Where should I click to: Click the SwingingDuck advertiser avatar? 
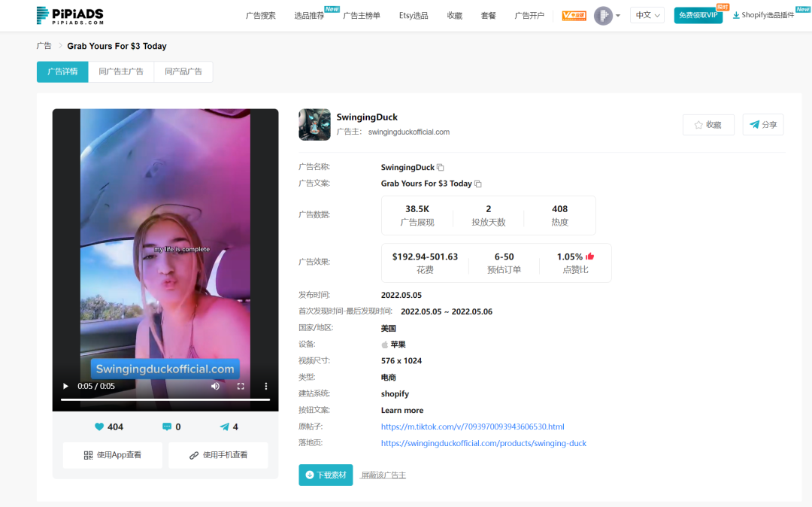click(x=314, y=124)
